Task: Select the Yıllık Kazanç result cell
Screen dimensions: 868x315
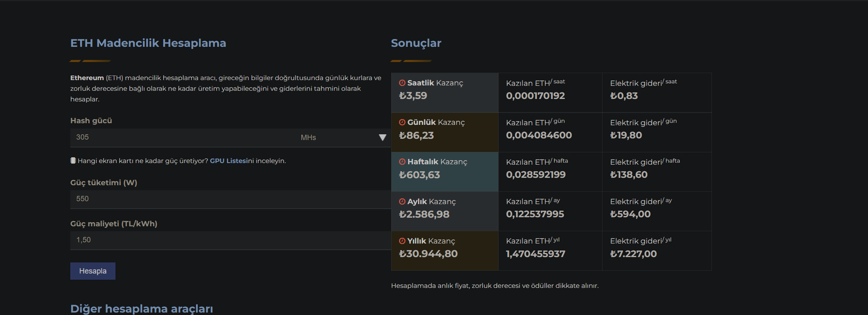Action: click(445, 251)
